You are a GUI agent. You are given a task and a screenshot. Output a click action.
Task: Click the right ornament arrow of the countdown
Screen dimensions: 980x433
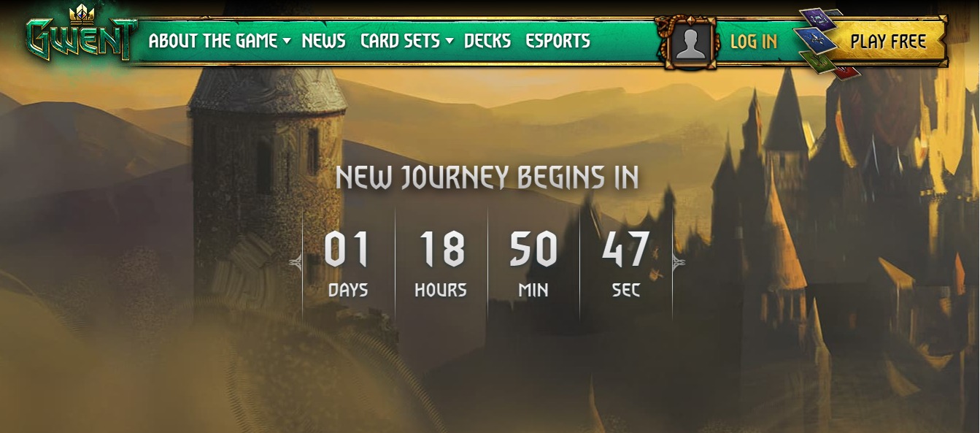(x=679, y=263)
